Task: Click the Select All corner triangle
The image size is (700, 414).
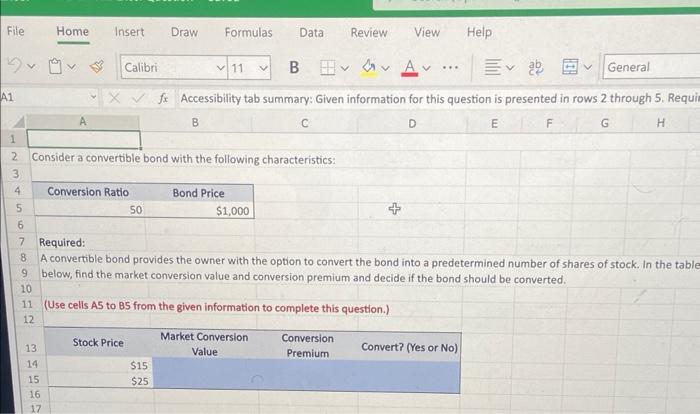Action: click(x=18, y=122)
